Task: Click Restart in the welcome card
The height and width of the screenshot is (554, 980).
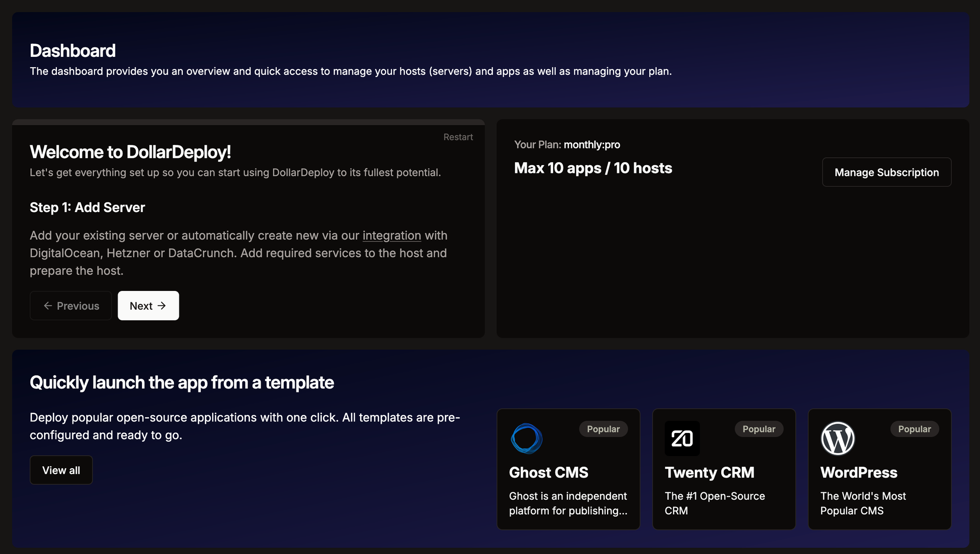Action: coord(458,137)
